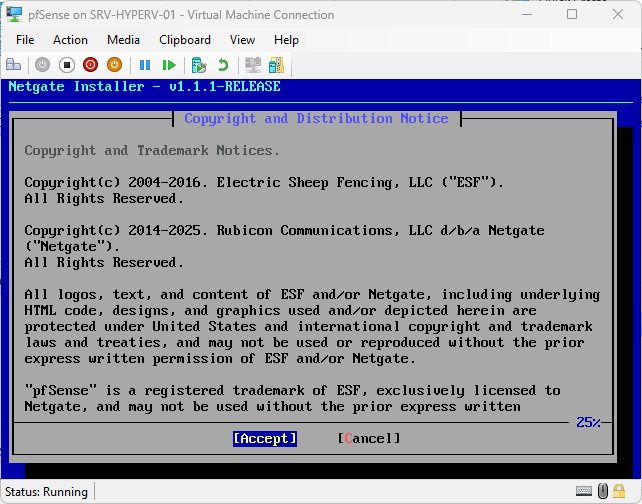Click the keyboard status icon

click(583, 491)
